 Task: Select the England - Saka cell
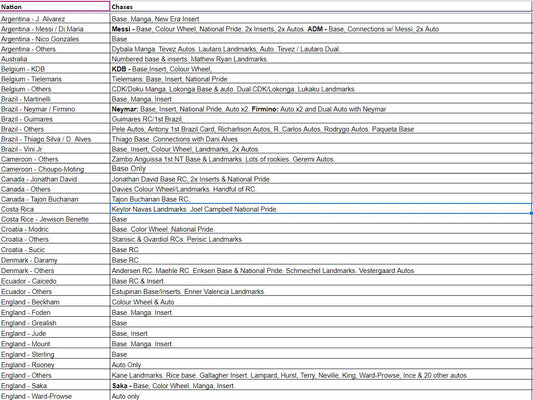coord(55,386)
